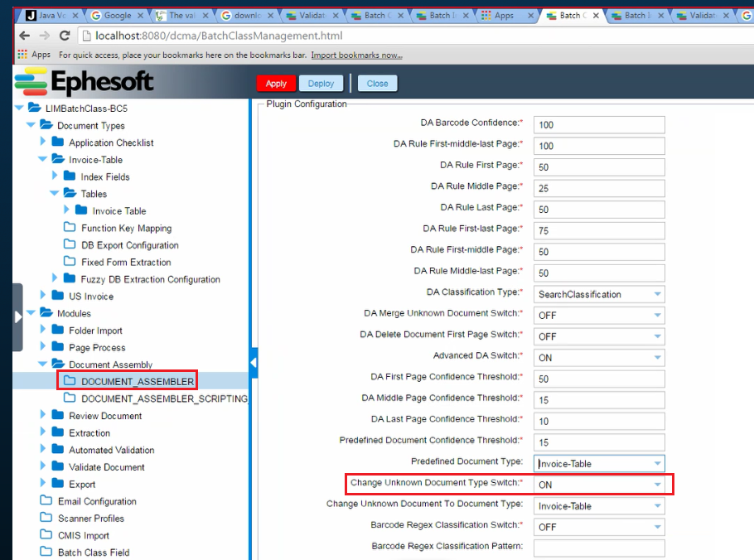This screenshot has width=754, height=560.
Task: Click the DA Barcode Confidence field
Action: tap(599, 124)
